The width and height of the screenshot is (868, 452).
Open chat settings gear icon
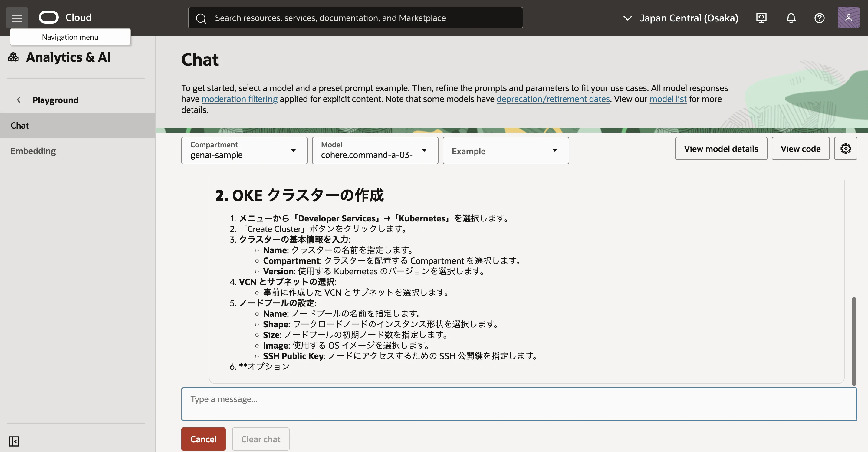point(845,149)
